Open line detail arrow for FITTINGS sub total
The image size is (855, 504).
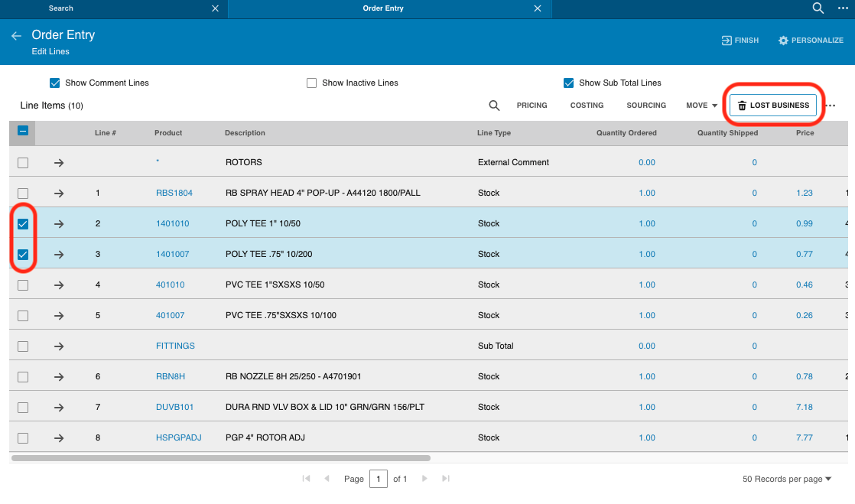click(x=59, y=346)
